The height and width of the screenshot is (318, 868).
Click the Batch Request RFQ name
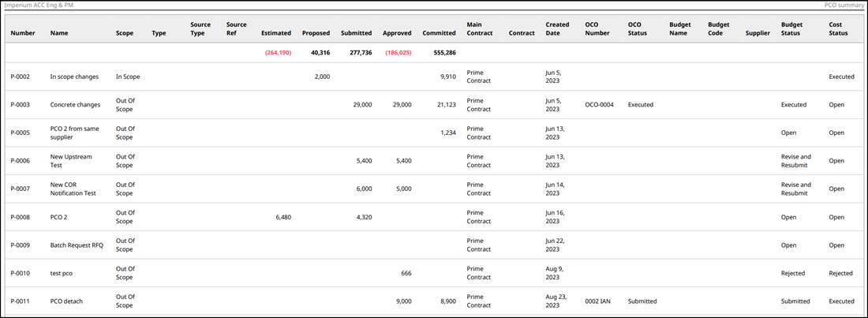tap(77, 245)
